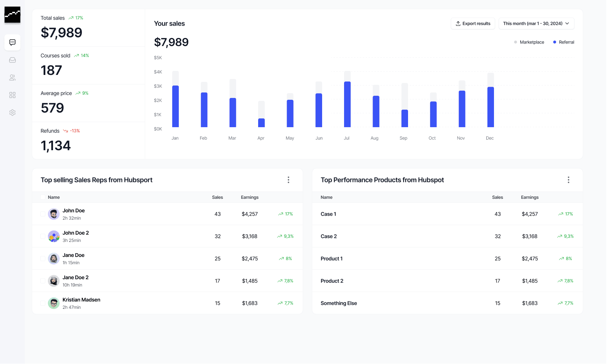Image resolution: width=615 pixels, height=364 pixels.
Task: Click Kristian Madsen's avatar
Action: (x=54, y=303)
